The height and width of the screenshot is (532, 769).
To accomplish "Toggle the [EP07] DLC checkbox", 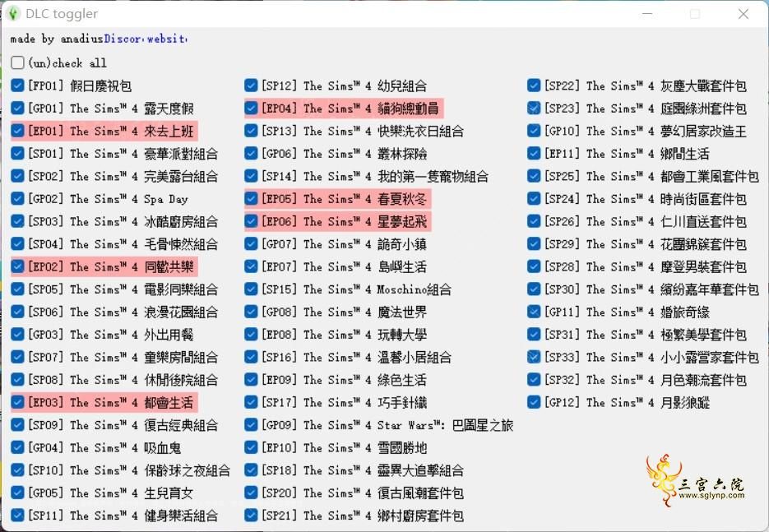I will tap(251, 266).
